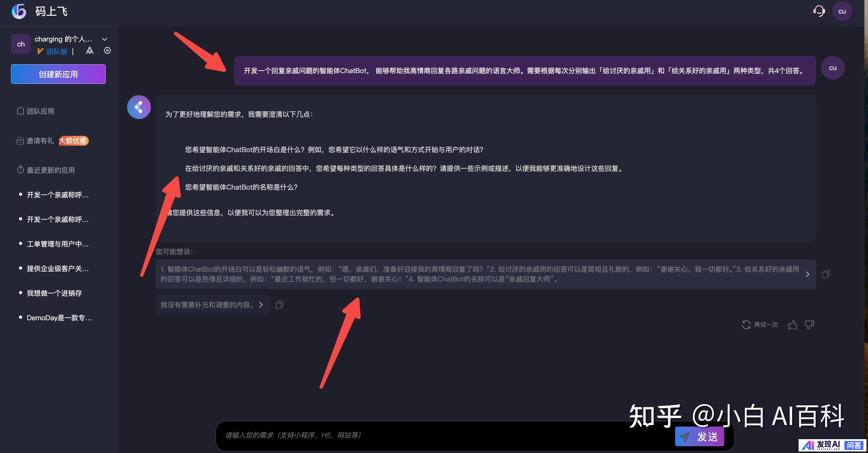This screenshot has height=453, width=868.
Task: Copy the short suggestion reply
Action: click(x=279, y=305)
